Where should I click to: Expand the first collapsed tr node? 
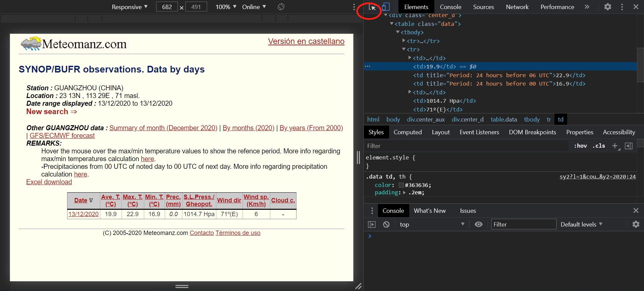coord(404,41)
